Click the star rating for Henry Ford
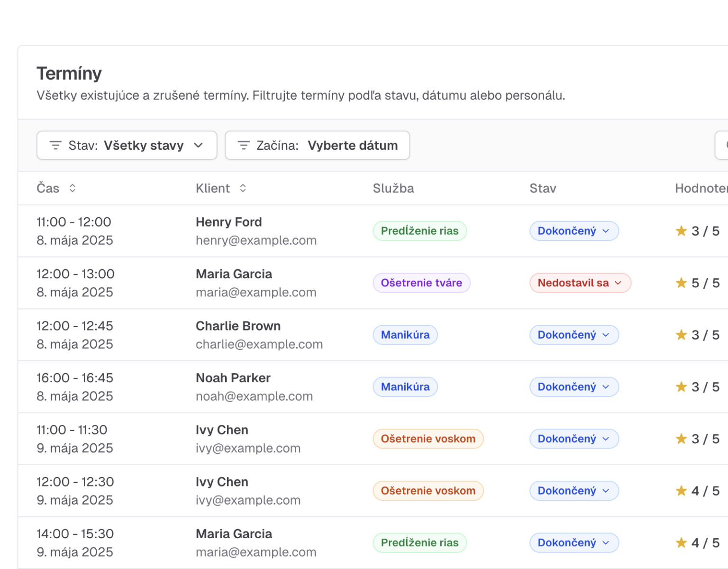The height and width of the screenshot is (569, 728). 681,231
